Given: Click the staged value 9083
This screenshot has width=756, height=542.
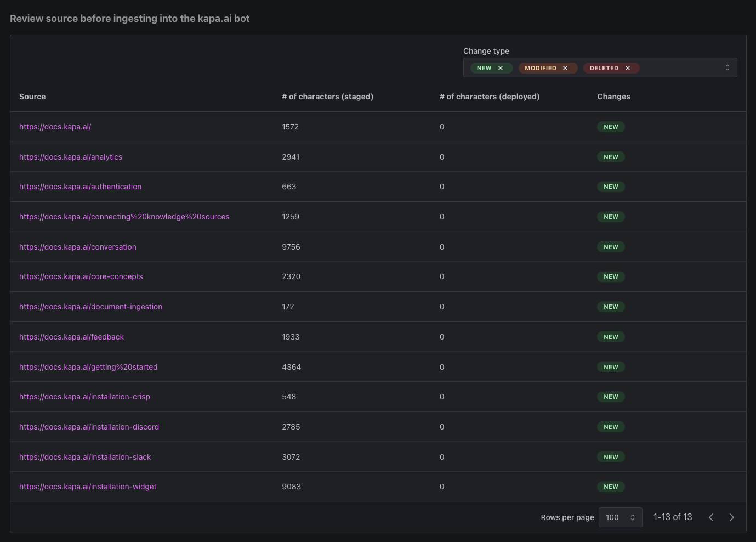Looking at the screenshot, I should coord(292,487).
